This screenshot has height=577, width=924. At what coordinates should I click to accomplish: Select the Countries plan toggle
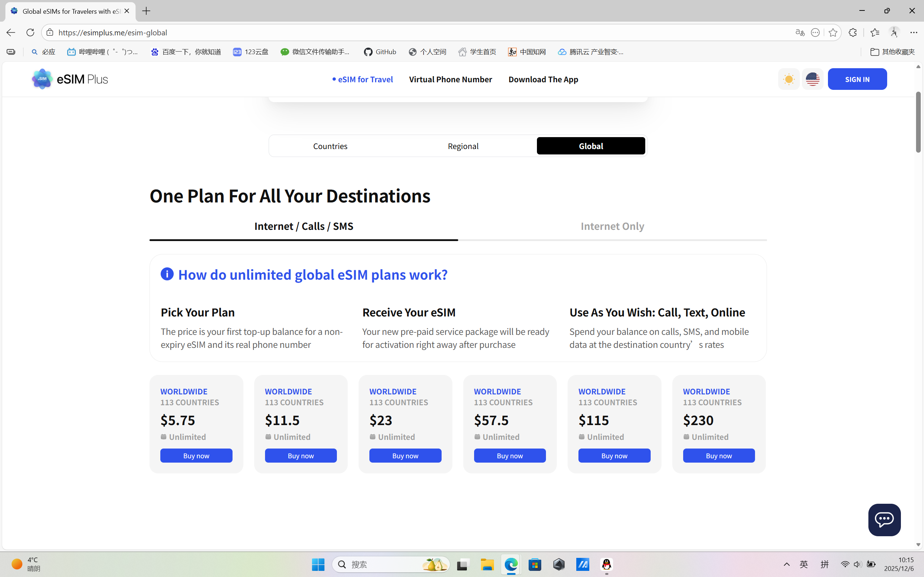click(330, 146)
